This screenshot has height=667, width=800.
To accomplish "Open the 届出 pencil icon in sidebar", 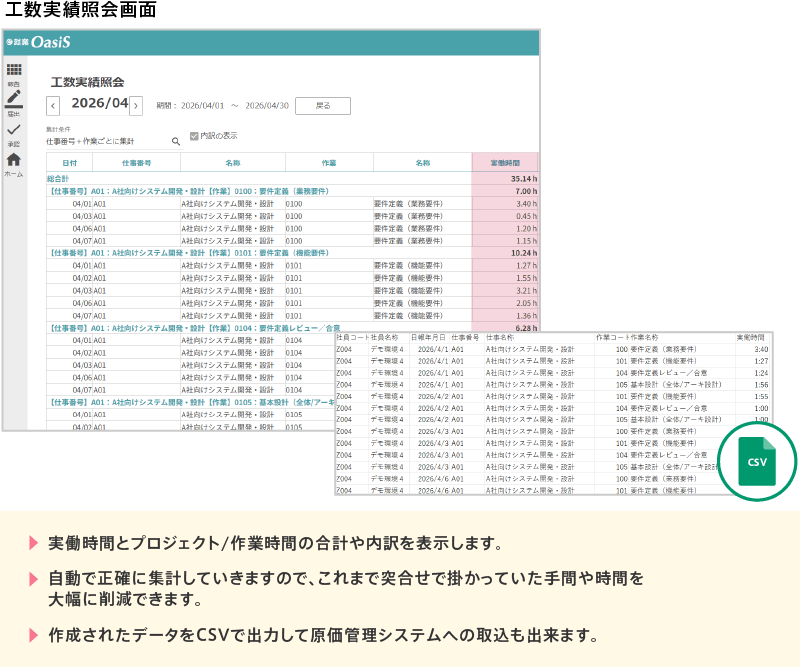I will [14, 97].
